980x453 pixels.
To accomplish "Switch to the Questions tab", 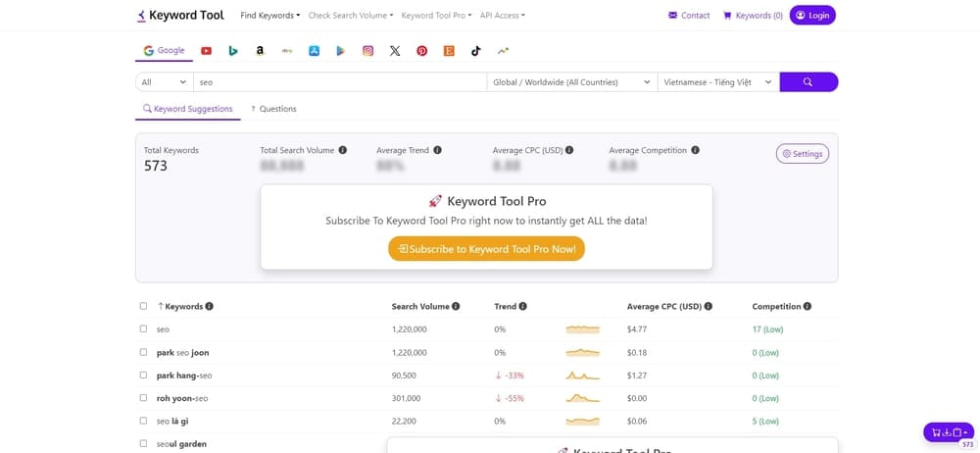I will click(273, 109).
